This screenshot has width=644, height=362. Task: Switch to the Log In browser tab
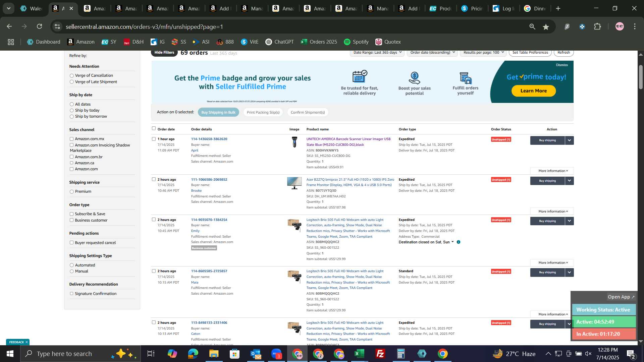click(504, 9)
